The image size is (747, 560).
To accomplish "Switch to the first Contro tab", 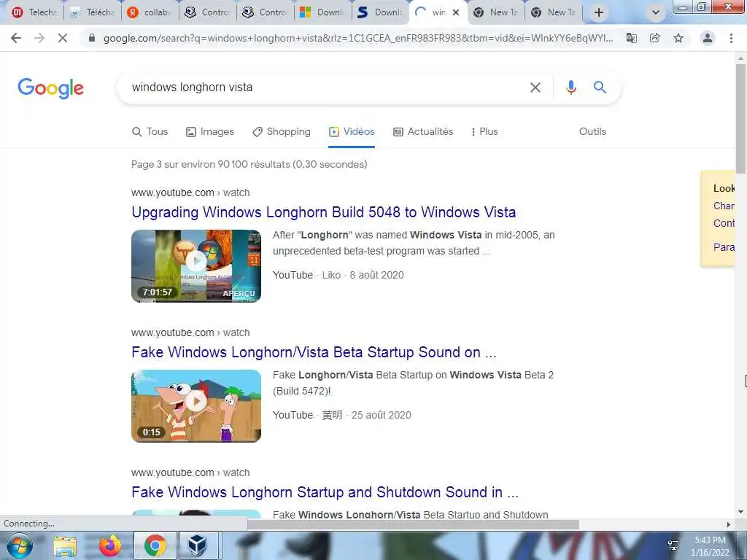I will tap(208, 13).
